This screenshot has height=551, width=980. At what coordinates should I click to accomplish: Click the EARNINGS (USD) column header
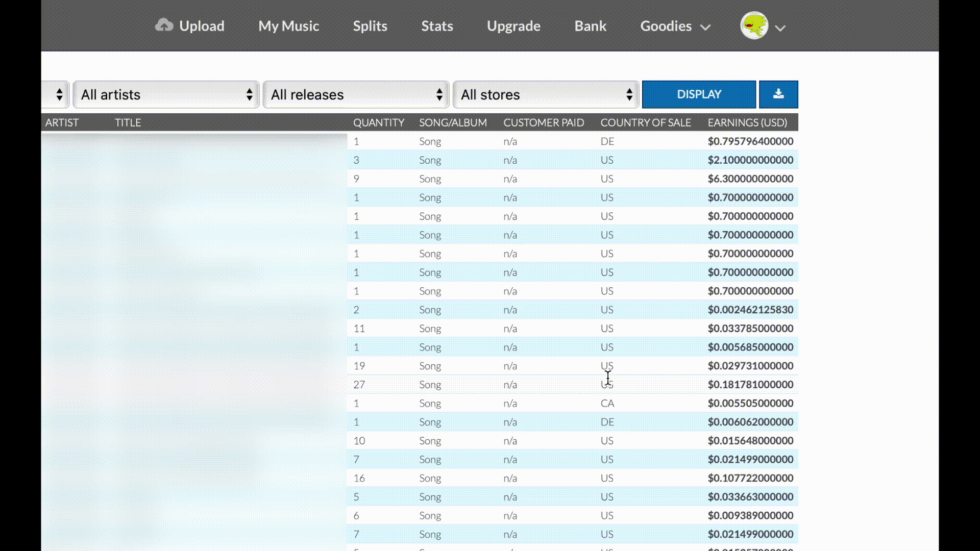pyautogui.click(x=747, y=122)
